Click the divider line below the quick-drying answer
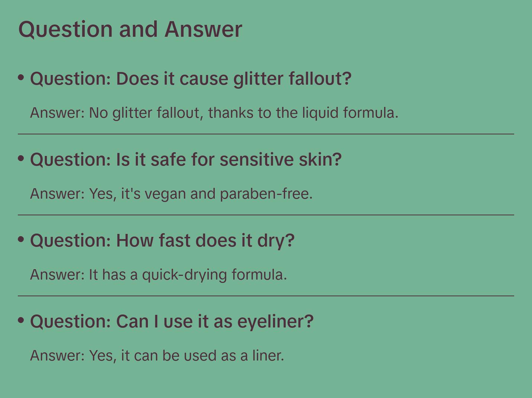Viewport: 532px width, 398px height. click(266, 296)
